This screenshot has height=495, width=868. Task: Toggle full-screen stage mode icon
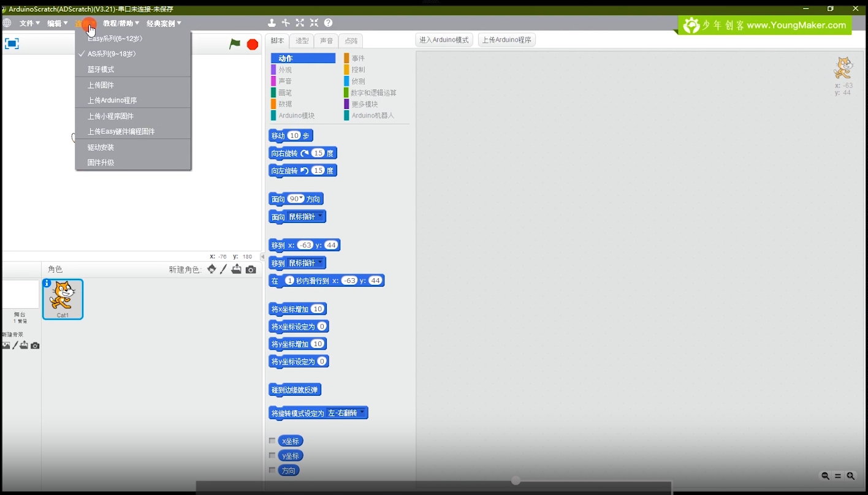(x=12, y=43)
